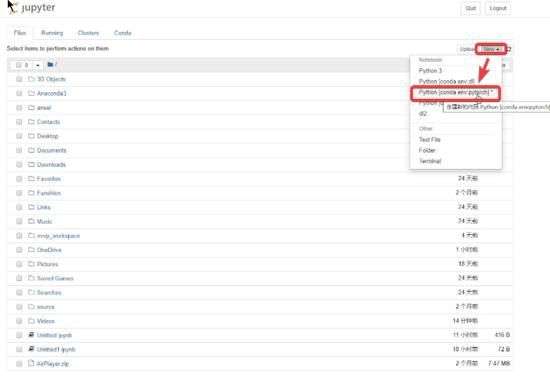Check the box for Desktop
Image resolution: width=550 pixels, height=379 pixels.
tap(19, 136)
